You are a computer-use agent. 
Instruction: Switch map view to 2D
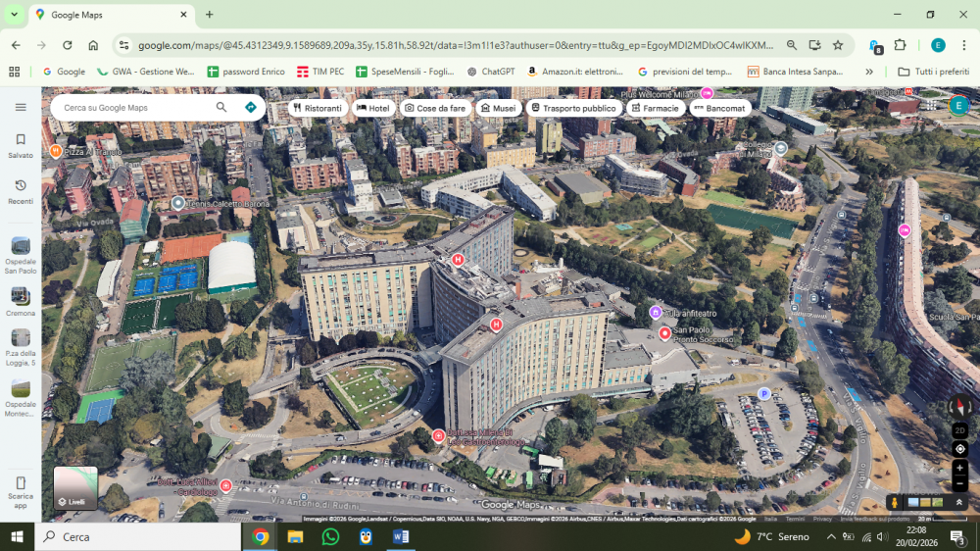959,430
